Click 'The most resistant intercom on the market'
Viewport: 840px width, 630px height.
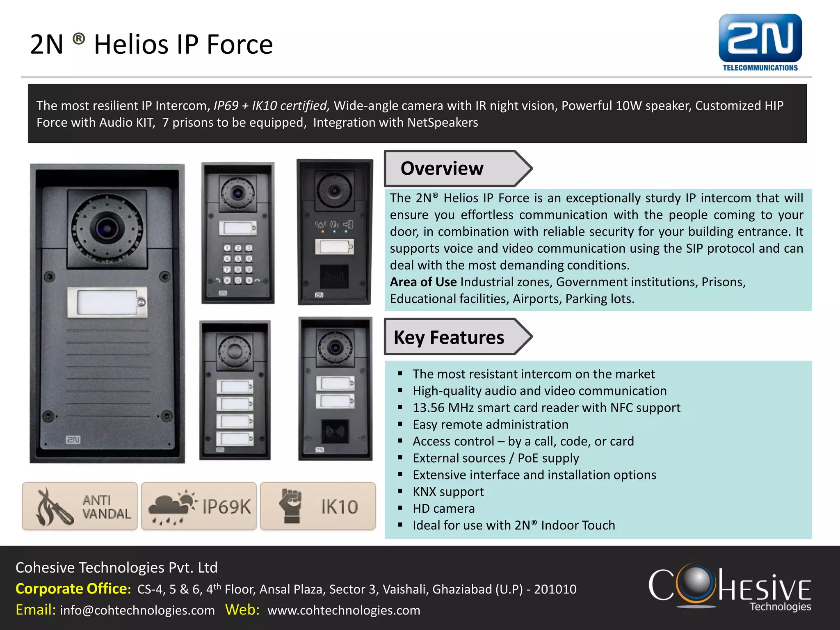pos(534,374)
